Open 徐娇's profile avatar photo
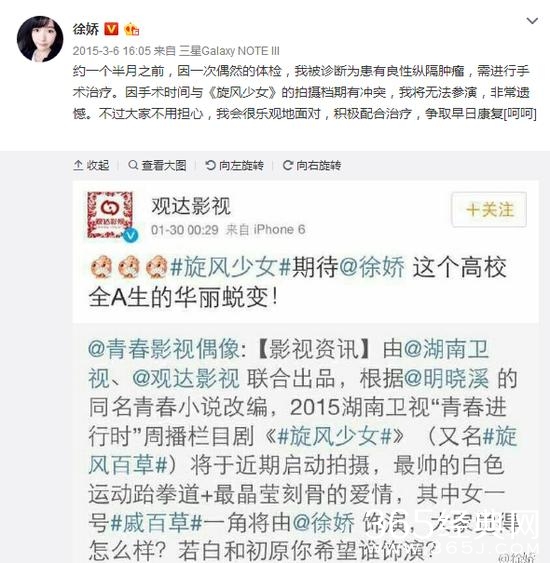This screenshot has width=550, height=563. 40,39
